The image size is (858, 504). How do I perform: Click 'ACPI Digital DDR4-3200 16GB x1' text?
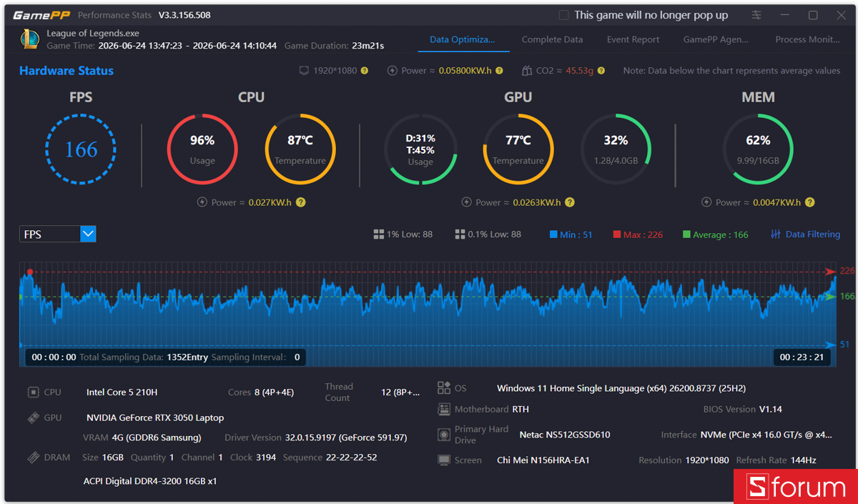coord(150,482)
